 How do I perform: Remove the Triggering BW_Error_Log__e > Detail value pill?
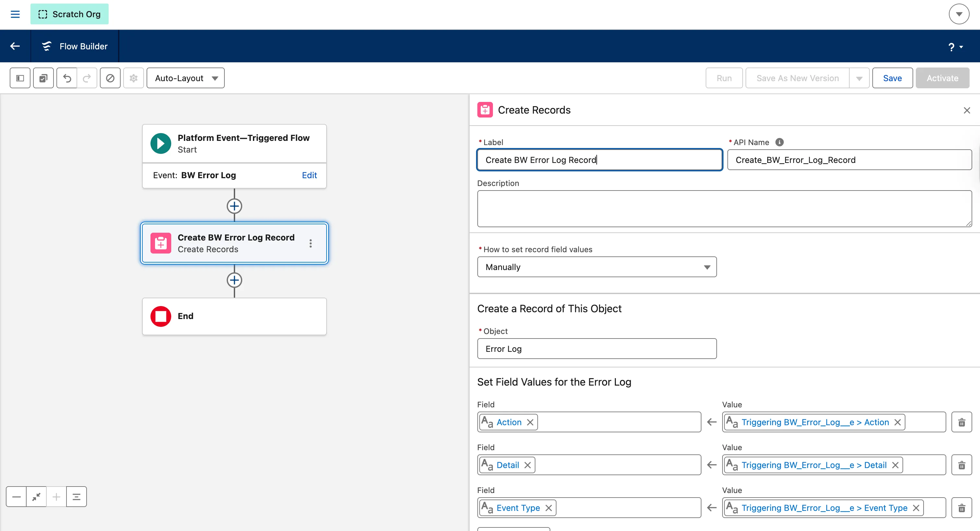pyautogui.click(x=895, y=465)
